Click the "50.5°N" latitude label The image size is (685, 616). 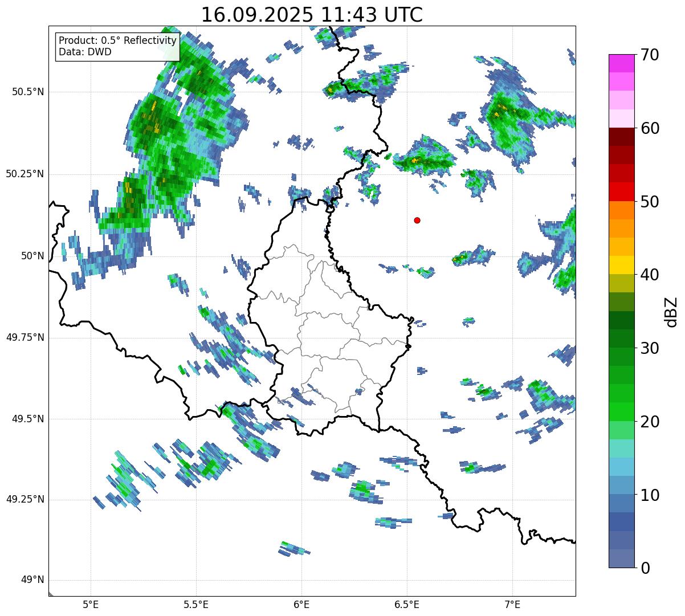28,92
